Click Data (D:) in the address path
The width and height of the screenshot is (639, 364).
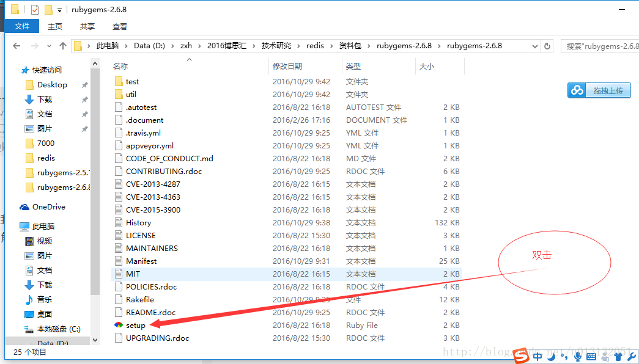(x=150, y=46)
